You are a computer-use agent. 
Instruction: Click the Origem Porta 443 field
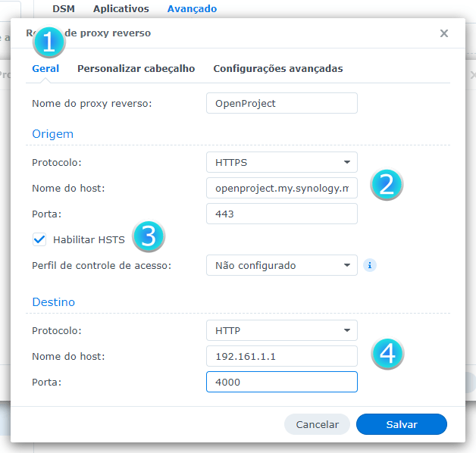click(x=281, y=214)
